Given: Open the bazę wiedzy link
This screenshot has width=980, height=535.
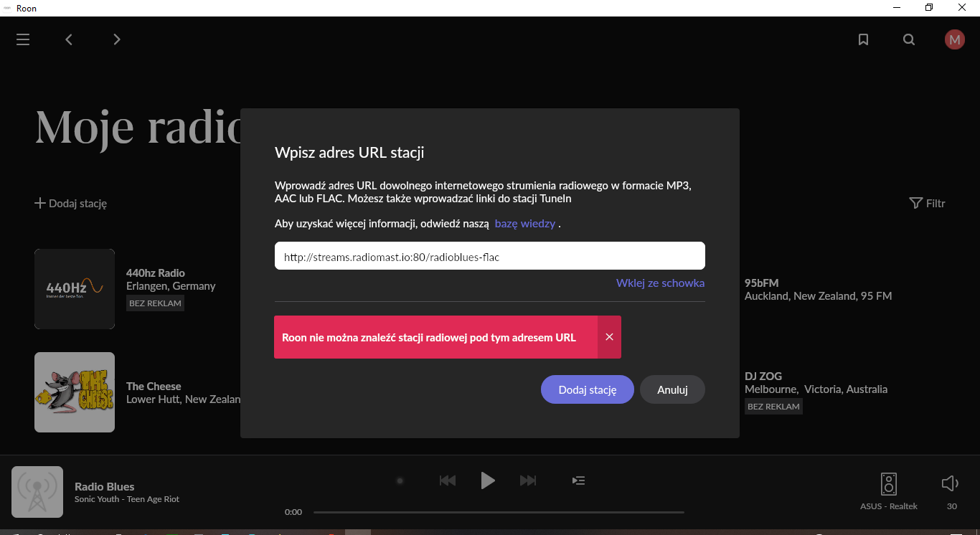Looking at the screenshot, I should 525,224.
